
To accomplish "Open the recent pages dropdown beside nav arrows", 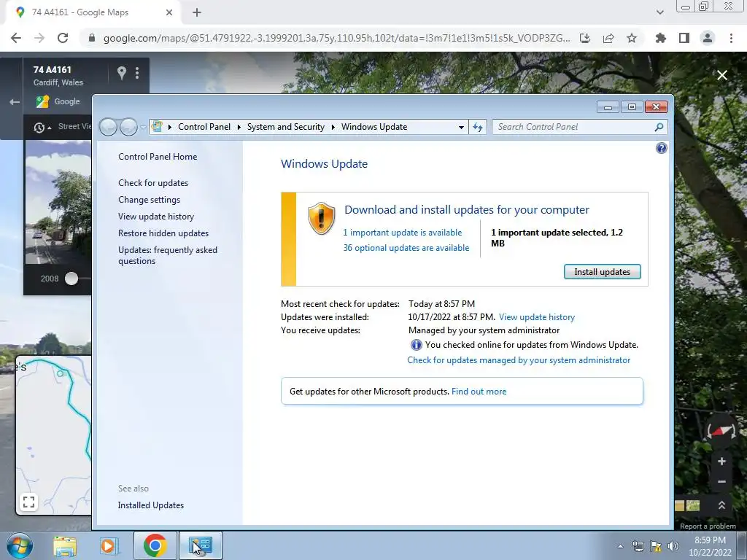I will click(143, 127).
